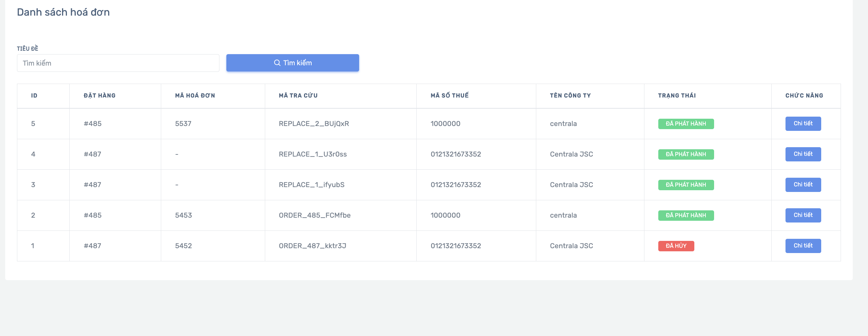Click the MÃ HOÁ ĐƠN column header
868x336 pixels.
click(195, 95)
